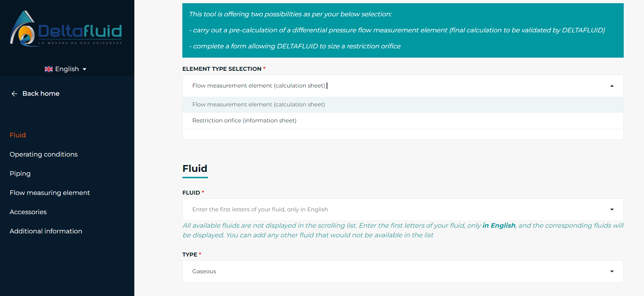Click the Back home arrow icon
This screenshot has height=296, width=644.
point(15,94)
